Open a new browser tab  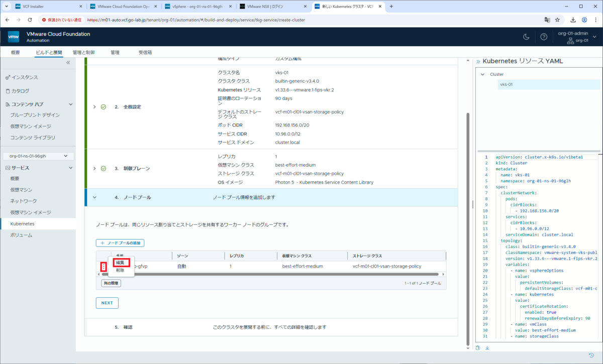click(x=391, y=7)
